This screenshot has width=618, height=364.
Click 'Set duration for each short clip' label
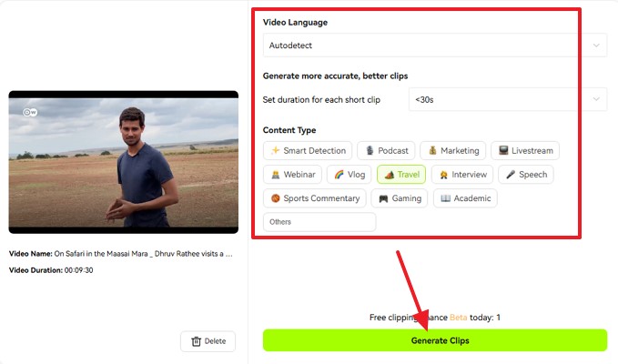tap(321, 100)
